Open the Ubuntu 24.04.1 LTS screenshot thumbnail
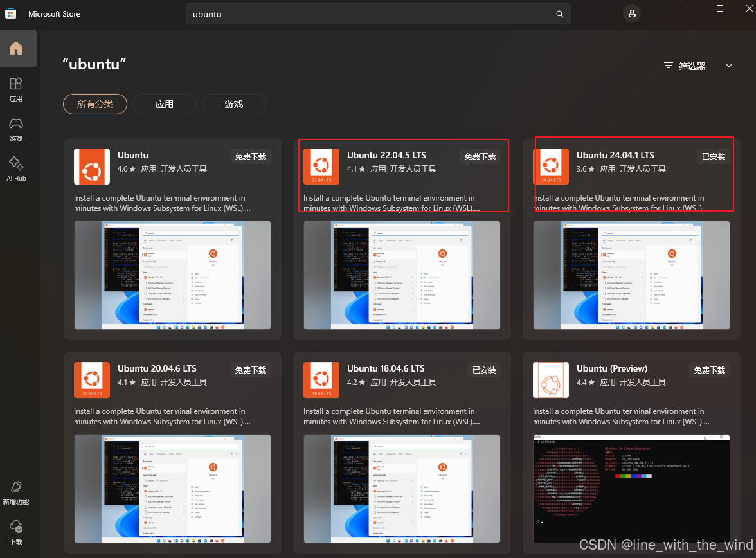 pos(631,275)
